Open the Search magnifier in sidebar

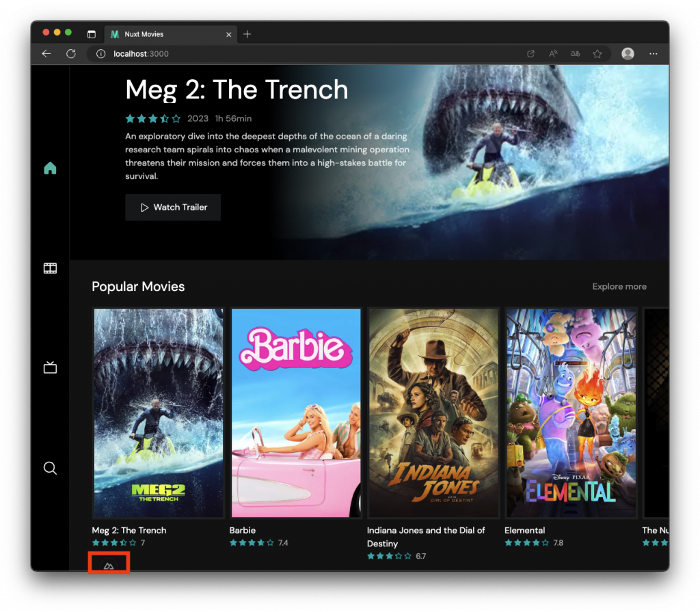click(50, 468)
